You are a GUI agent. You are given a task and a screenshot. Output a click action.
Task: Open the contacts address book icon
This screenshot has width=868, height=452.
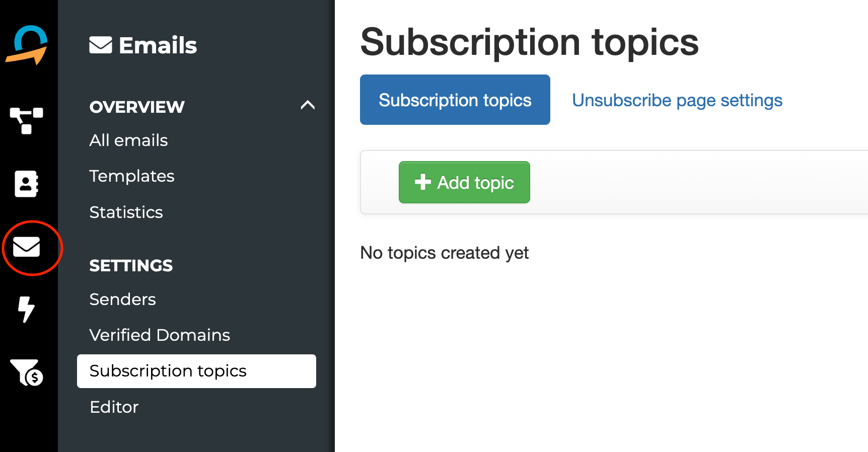[27, 184]
